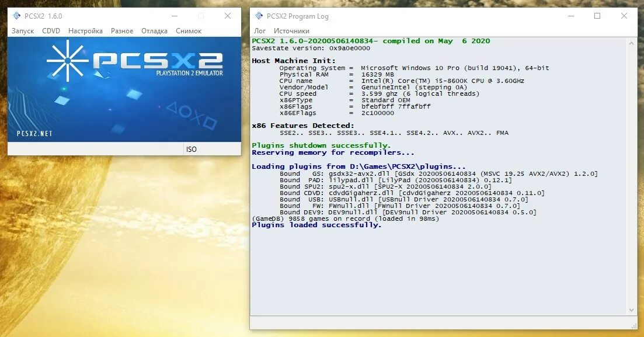Image resolution: width=644 pixels, height=337 pixels.
Task: Click the 'Operating System' log line
Action: click(414, 68)
